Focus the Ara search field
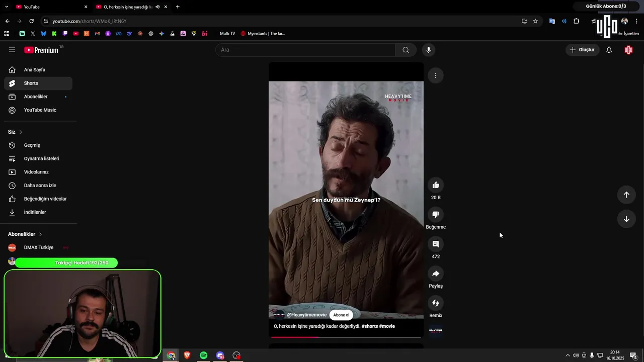The height and width of the screenshot is (362, 644). [305, 50]
